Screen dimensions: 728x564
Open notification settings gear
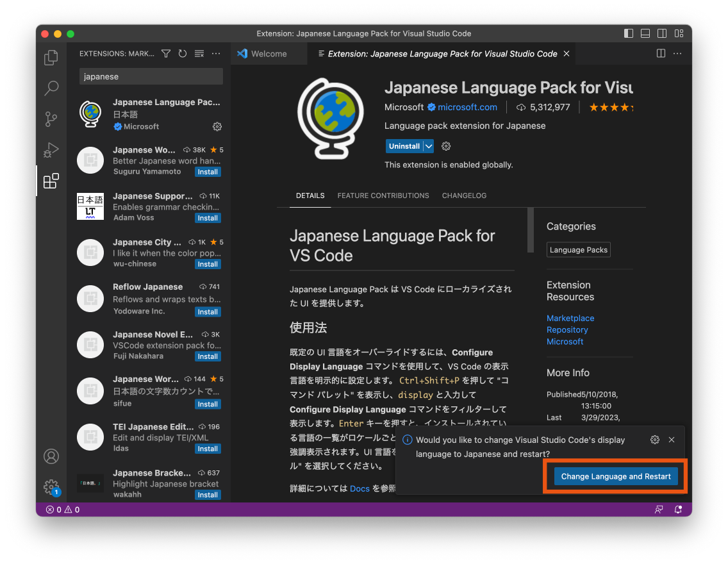coord(655,440)
